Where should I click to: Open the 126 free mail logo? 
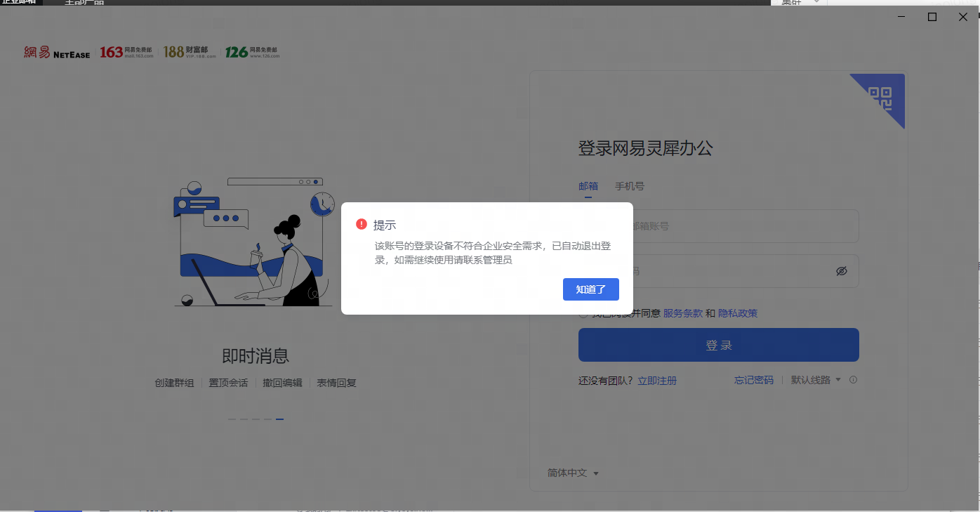(252, 52)
